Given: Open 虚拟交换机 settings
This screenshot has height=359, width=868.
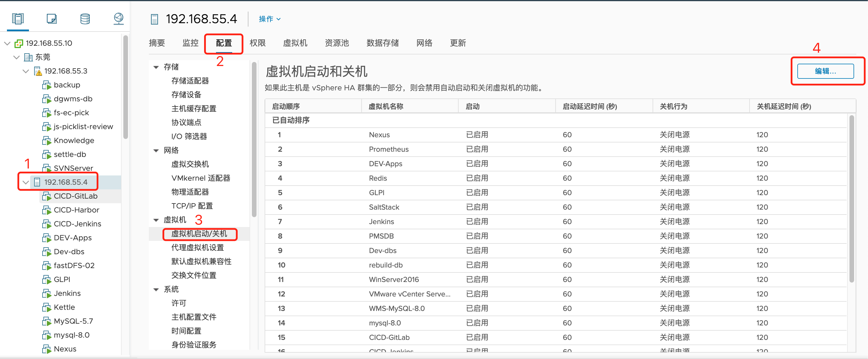Looking at the screenshot, I should click(190, 164).
